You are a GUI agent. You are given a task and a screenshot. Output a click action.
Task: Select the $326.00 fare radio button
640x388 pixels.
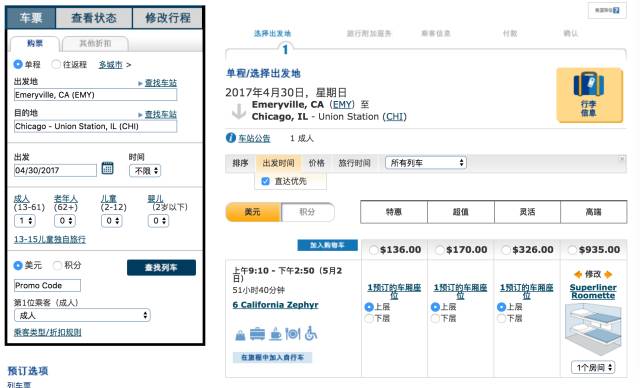coord(506,250)
